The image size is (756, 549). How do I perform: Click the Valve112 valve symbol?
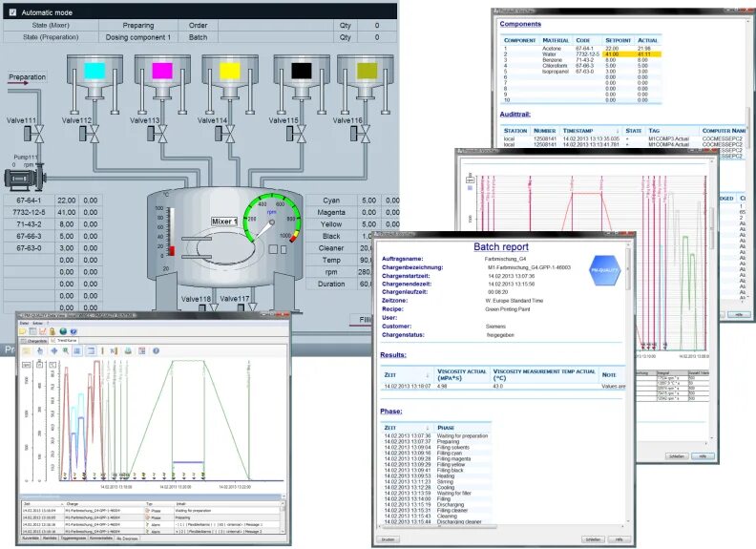click(90, 133)
